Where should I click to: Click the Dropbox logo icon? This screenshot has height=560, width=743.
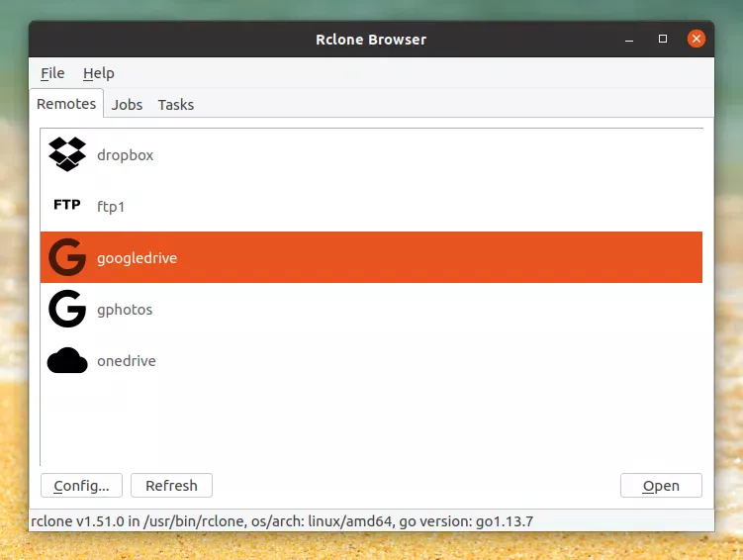(x=67, y=154)
